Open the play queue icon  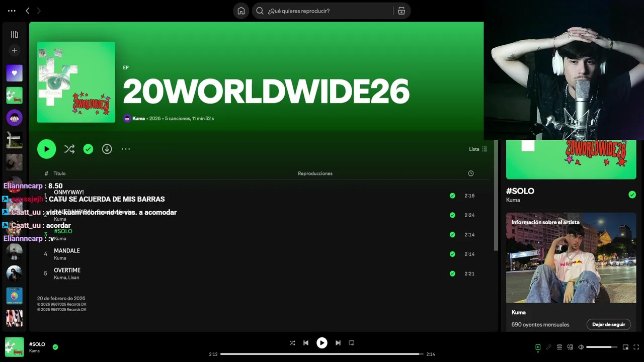(559, 347)
